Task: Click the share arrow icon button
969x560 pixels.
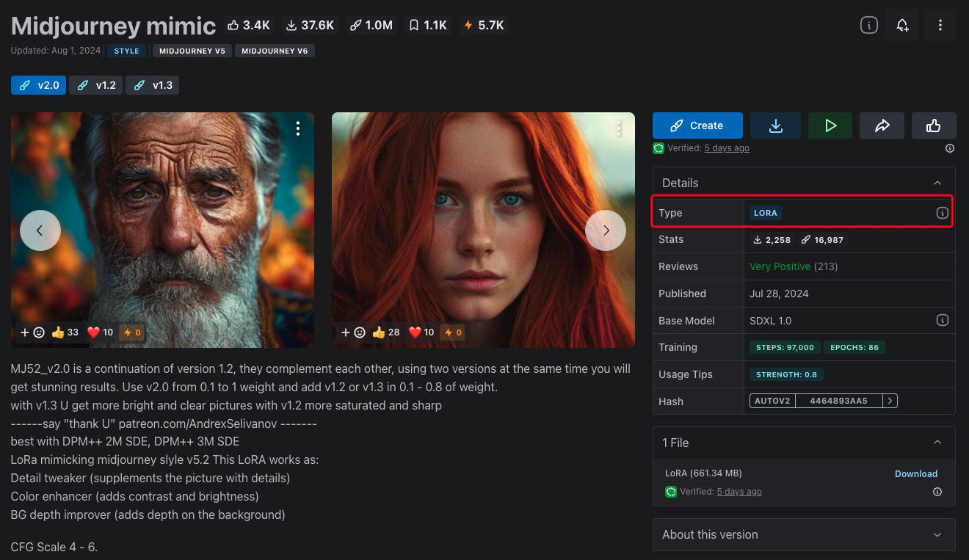Action: (882, 126)
